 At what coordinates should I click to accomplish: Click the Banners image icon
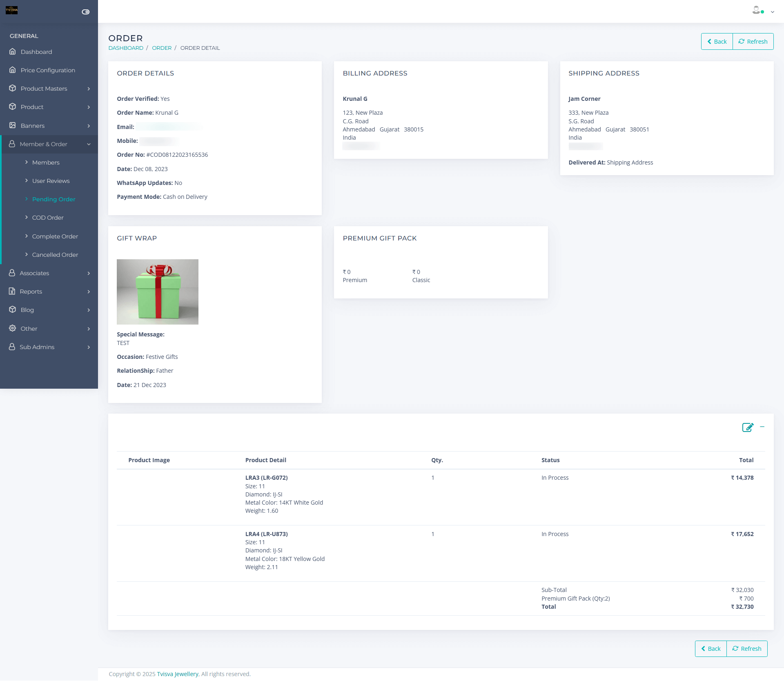(13, 126)
